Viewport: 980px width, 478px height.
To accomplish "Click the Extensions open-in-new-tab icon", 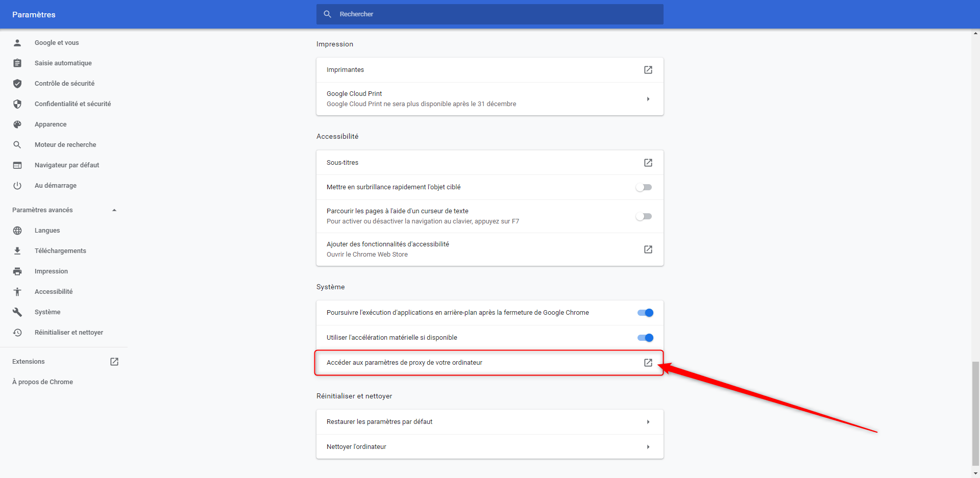I will point(114,362).
